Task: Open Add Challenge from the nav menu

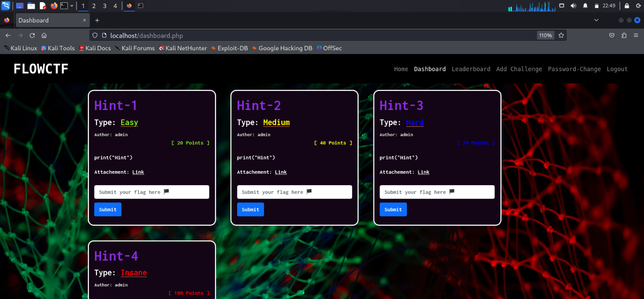Action: pos(519,69)
